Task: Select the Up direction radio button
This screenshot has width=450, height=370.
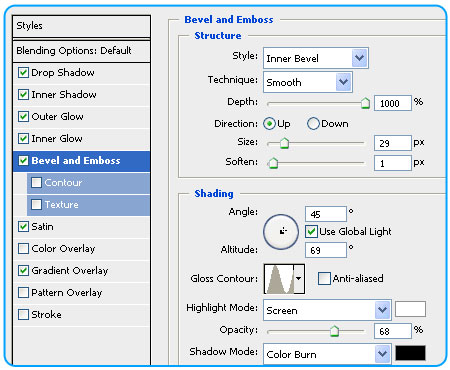Action: [x=269, y=124]
